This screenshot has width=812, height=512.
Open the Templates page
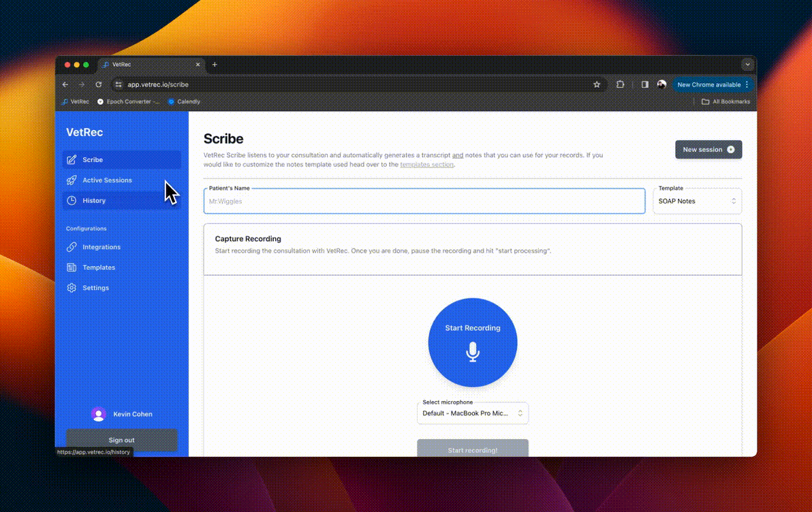tap(122, 267)
